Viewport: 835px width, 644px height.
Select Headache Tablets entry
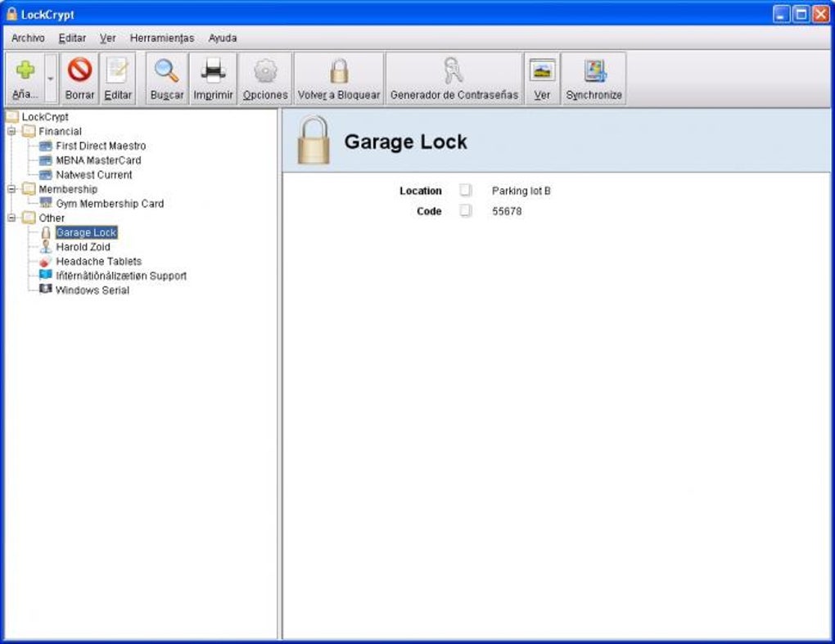click(99, 261)
